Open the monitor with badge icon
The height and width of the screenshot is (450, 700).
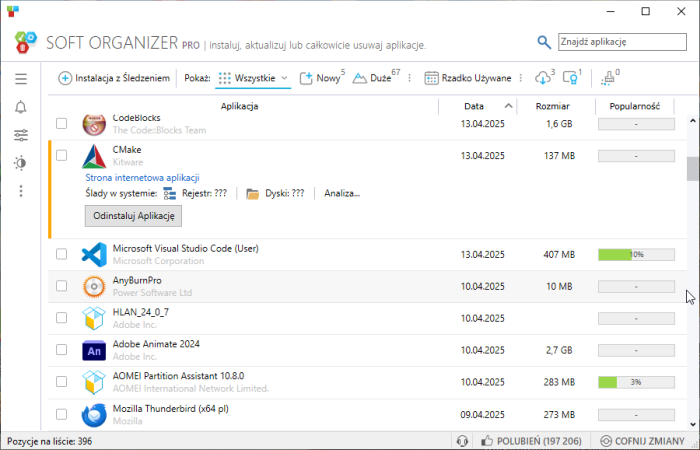point(570,78)
